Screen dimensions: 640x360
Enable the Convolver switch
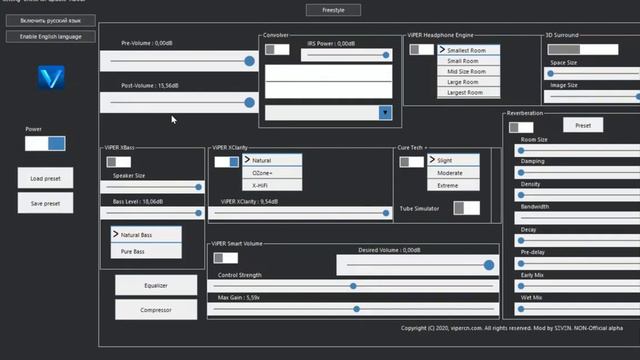pyautogui.click(x=277, y=50)
